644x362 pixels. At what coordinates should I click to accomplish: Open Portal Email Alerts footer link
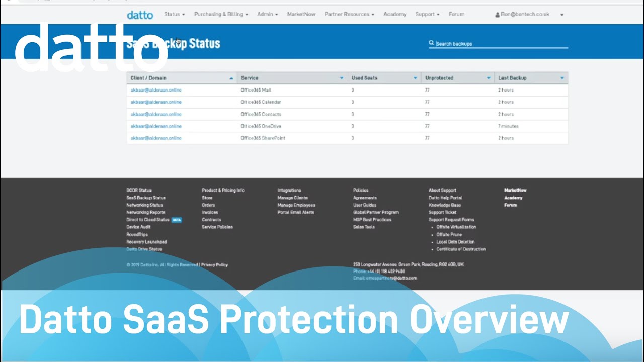(296, 212)
